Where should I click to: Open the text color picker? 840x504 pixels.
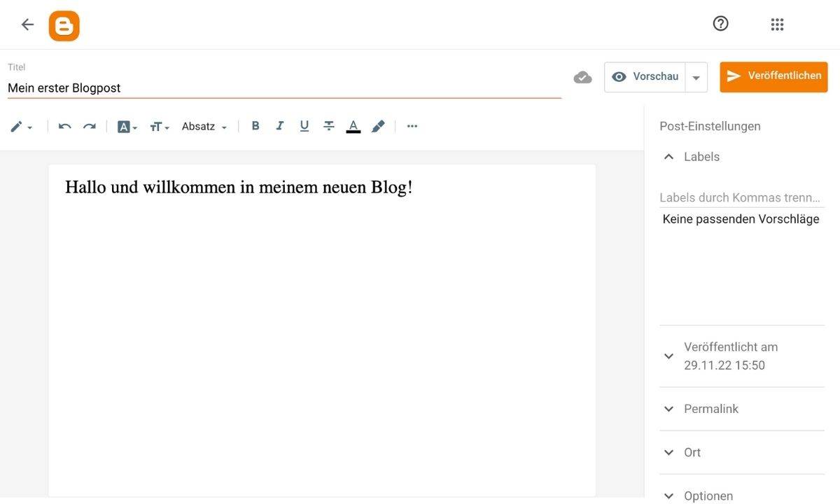pos(353,127)
